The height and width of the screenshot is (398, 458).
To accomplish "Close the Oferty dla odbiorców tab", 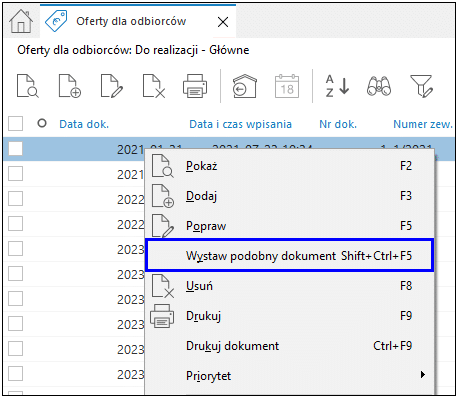I will 223,22.
